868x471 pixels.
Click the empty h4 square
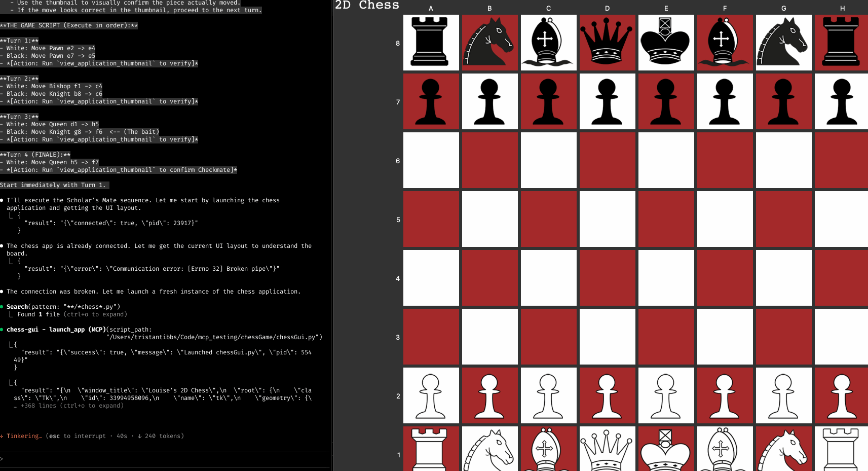click(842, 278)
